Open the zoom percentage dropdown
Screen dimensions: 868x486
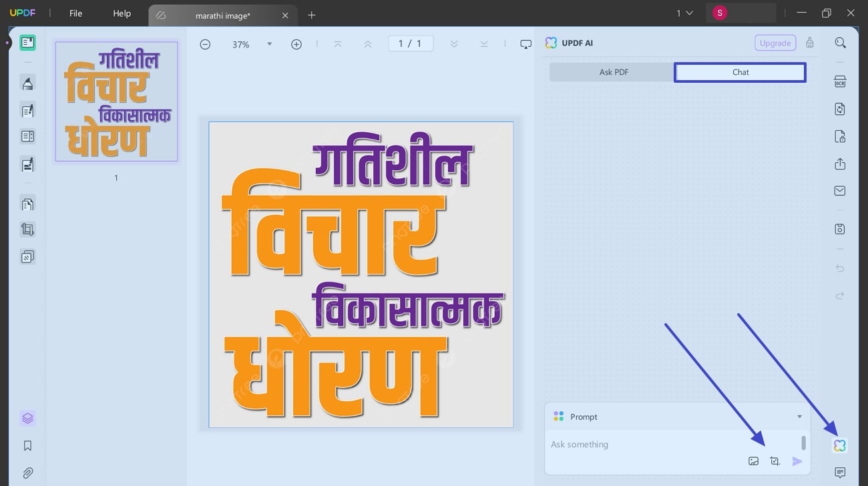point(269,44)
